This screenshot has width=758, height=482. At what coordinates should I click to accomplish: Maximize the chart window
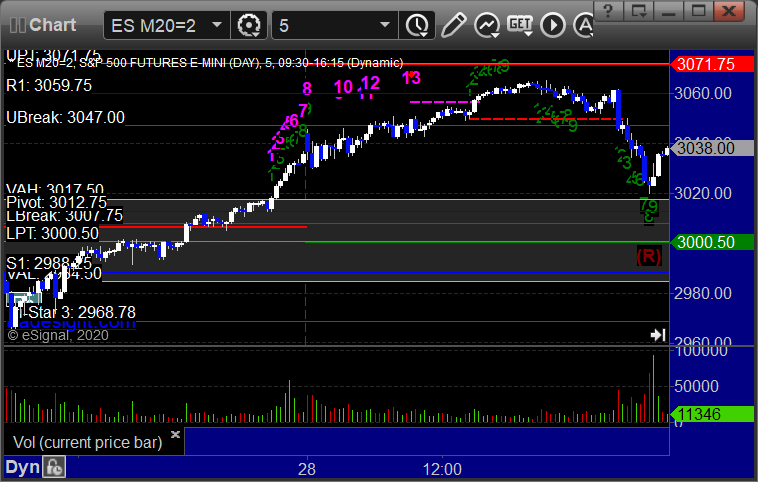698,11
